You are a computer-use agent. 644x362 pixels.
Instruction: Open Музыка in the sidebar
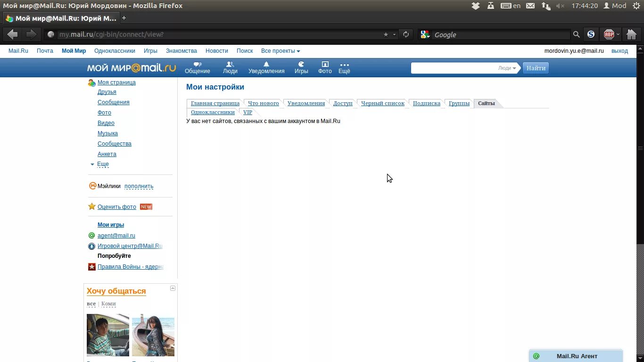107,133
